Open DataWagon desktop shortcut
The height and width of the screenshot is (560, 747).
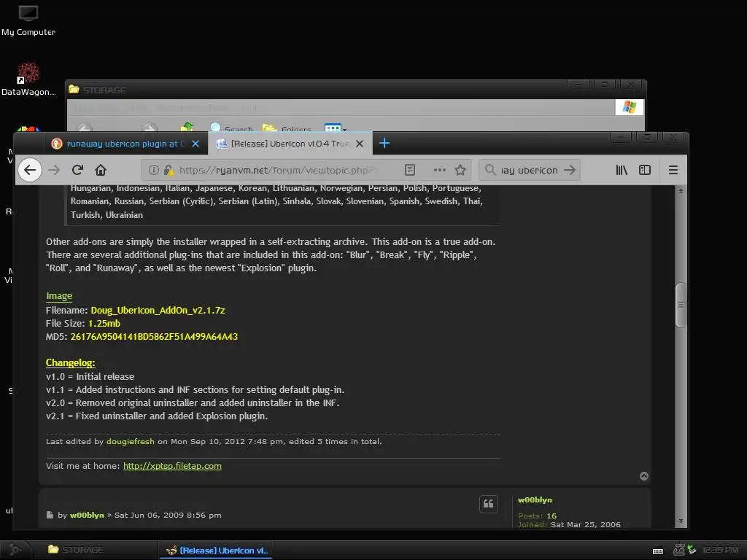pyautogui.click(x=28, y=79)
